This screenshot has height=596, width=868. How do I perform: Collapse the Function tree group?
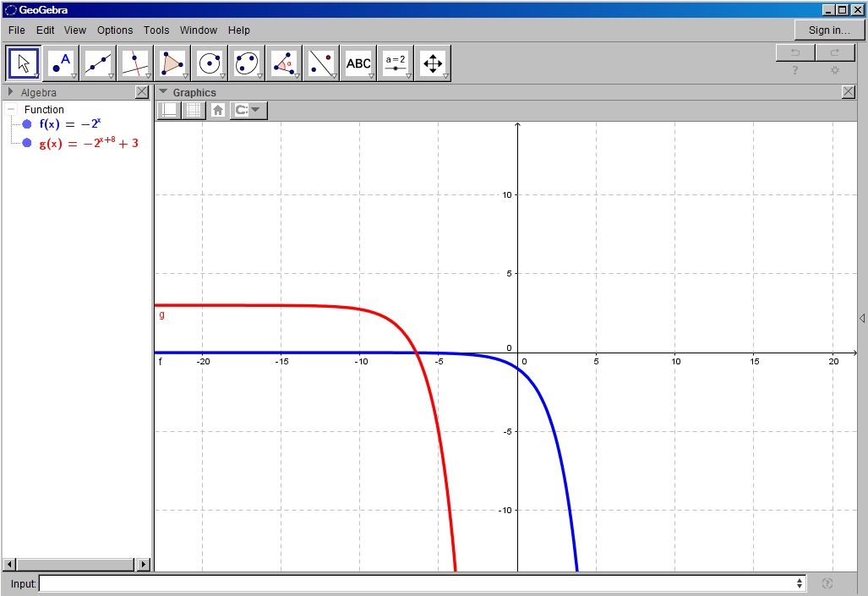[11, 110]
